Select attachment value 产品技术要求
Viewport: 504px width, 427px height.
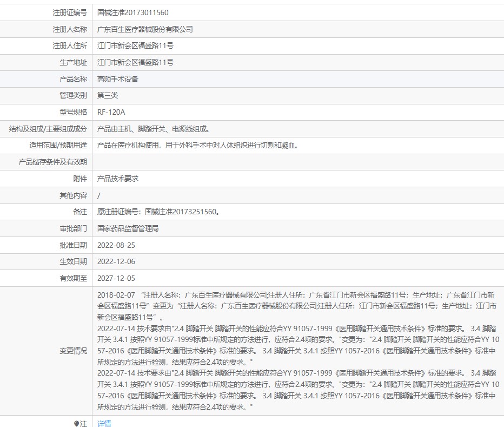coord(118,179)
